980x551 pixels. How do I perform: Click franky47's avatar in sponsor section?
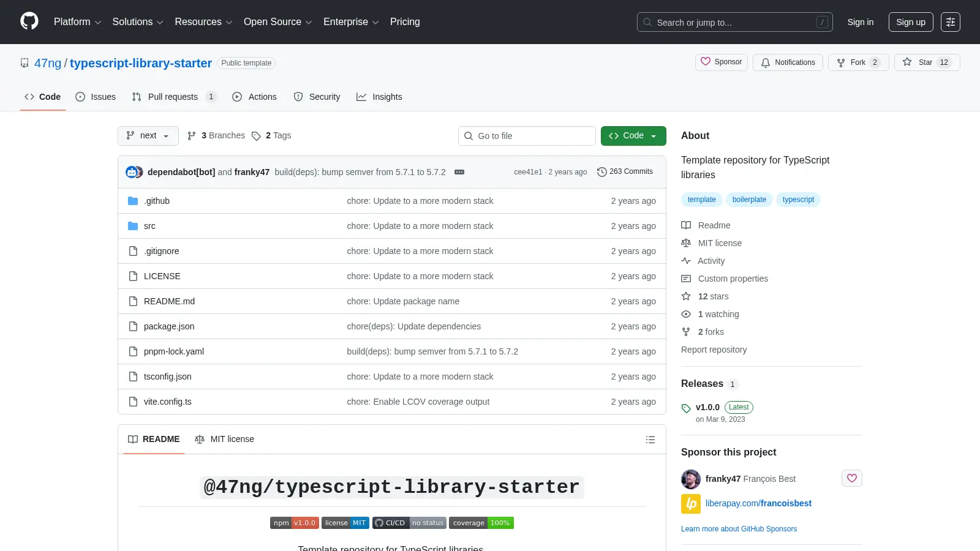[691, 479]
